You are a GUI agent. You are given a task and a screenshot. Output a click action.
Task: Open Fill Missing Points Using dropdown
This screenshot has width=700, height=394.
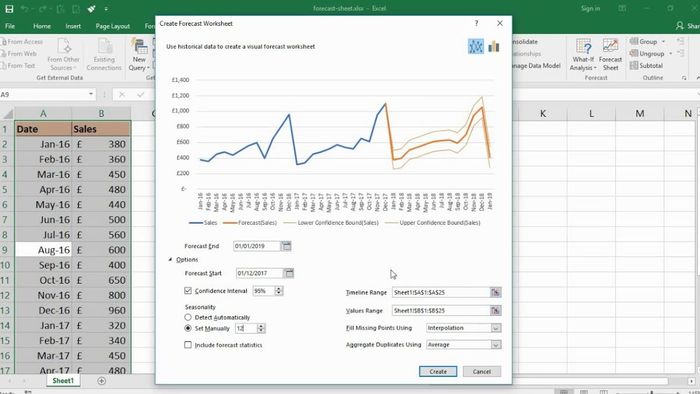pos(496,328)
